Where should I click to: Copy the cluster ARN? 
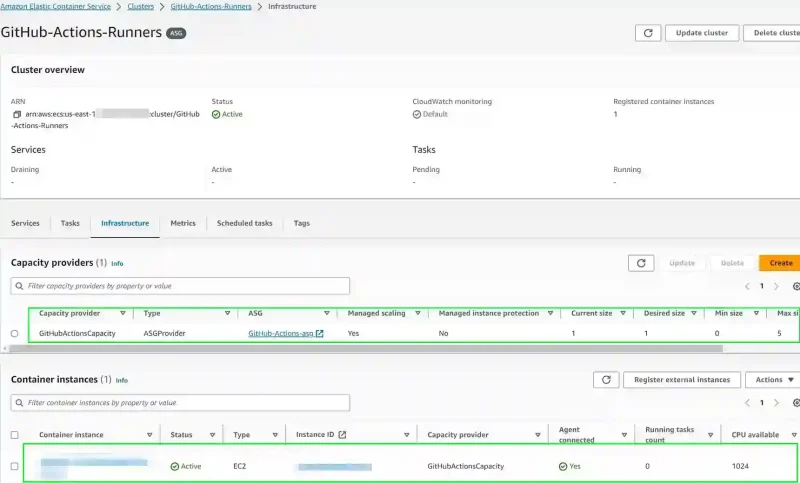(x=17, y=114)
